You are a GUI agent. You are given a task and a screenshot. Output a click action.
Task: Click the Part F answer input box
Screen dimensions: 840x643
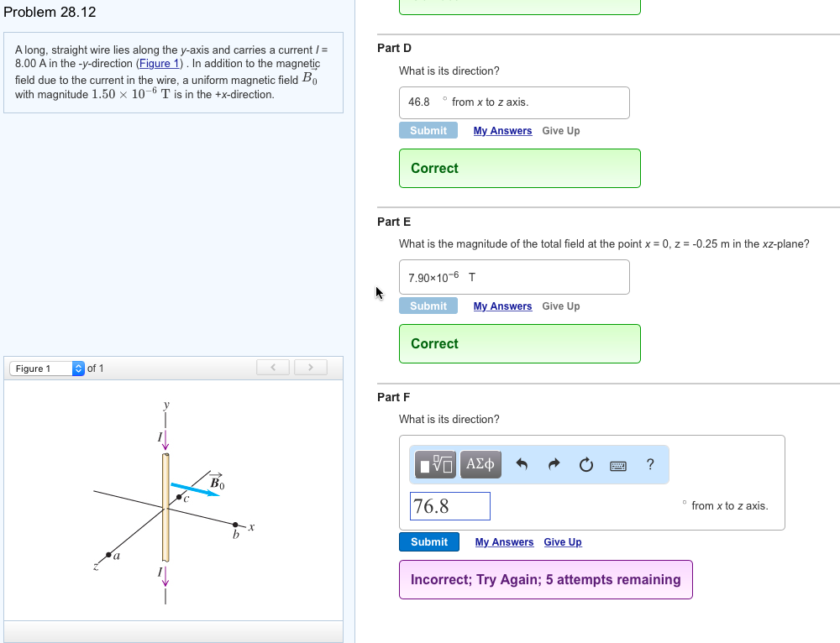coord(450,506)
